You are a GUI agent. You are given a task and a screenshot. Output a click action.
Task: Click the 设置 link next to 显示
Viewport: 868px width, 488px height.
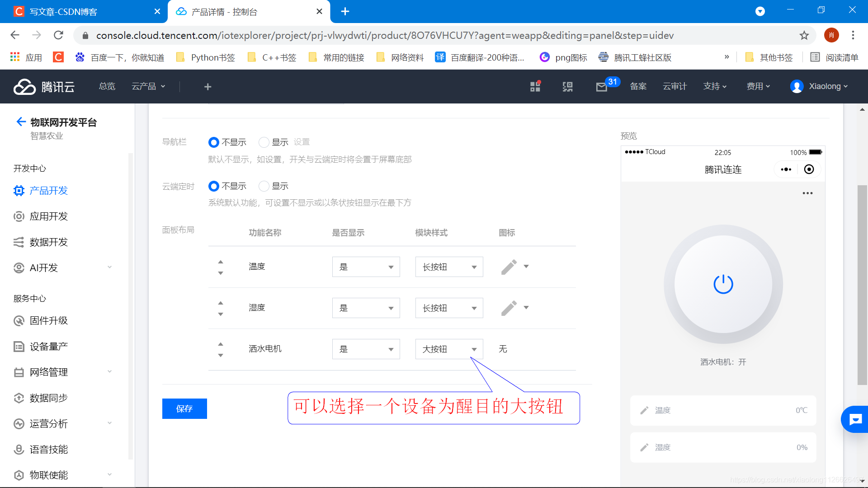pos(302,142)
